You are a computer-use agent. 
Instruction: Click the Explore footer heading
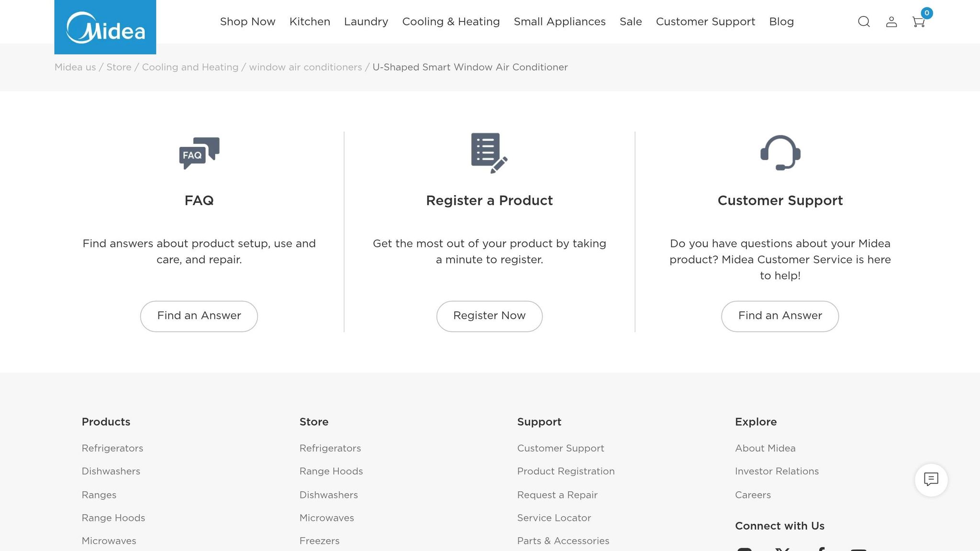756,422
